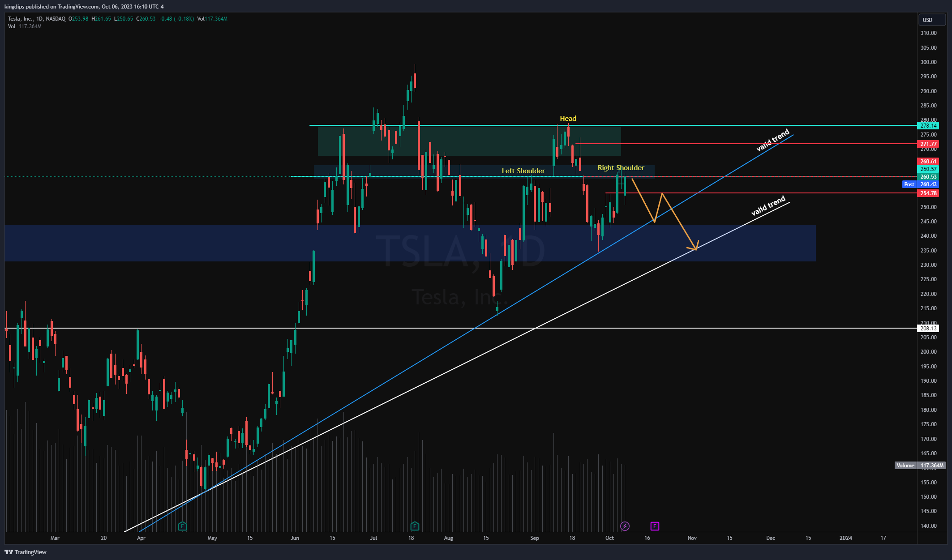This screenshot has height=560, width=952.
Task: Click the H261.65 high value in the header
Action: point(101,19)
